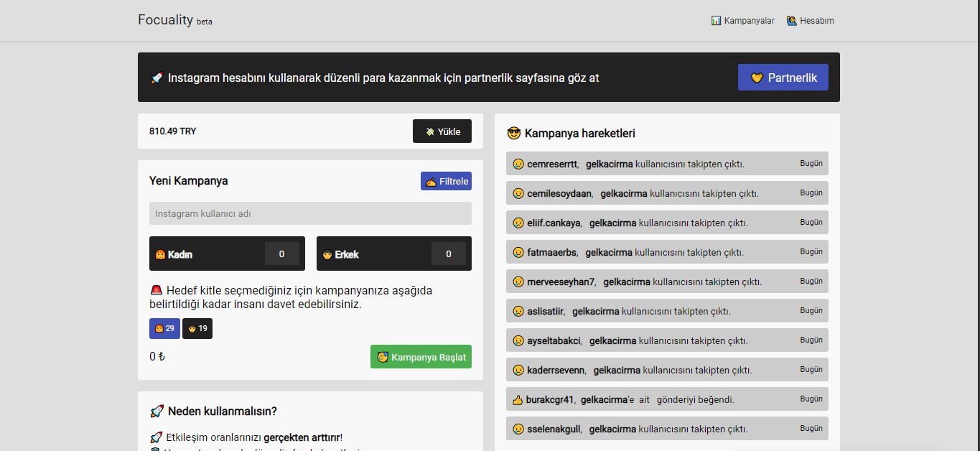Click the sad face icon beside cemilesoydaan

(518, 193)
